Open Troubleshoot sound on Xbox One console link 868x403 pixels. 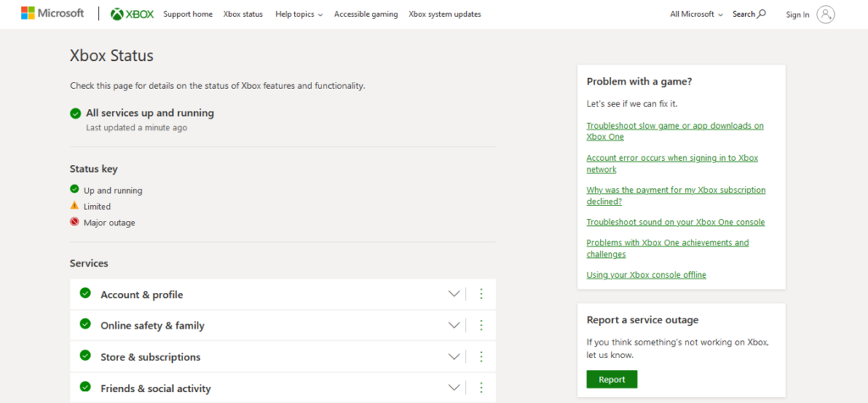(x=676, y=222)
